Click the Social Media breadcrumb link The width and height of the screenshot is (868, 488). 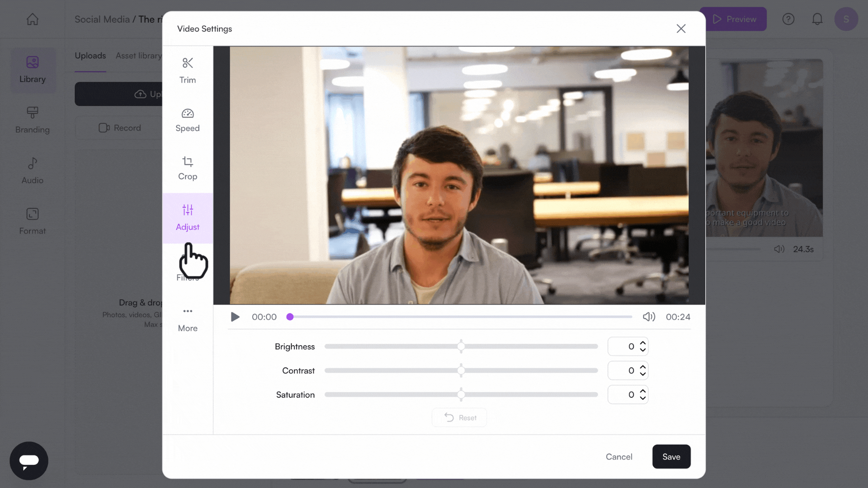[102, 19]
